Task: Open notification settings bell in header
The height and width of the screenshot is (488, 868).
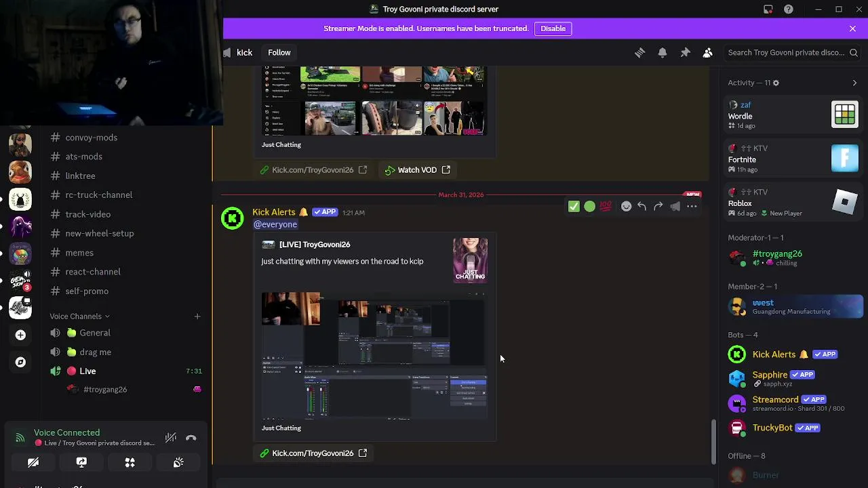Action: click(x=663, y=53)
